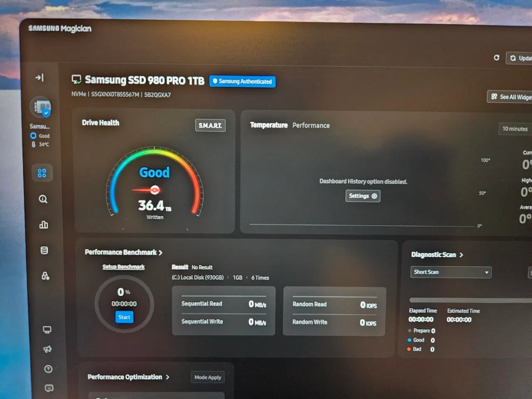The width and height of the screenshot is (532, 399).
Task: Open the megaphone notices sidebar icon
Action: 47,349
